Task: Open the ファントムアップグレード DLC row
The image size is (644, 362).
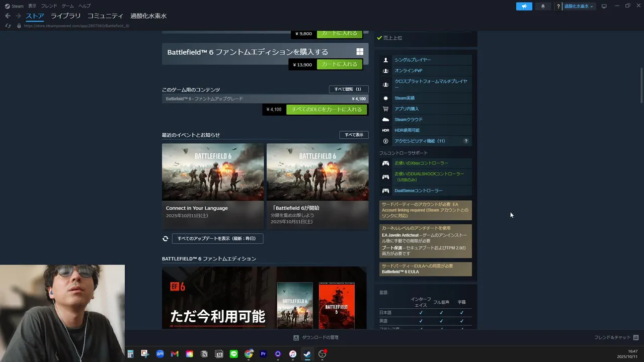Action: click(265, 99)
